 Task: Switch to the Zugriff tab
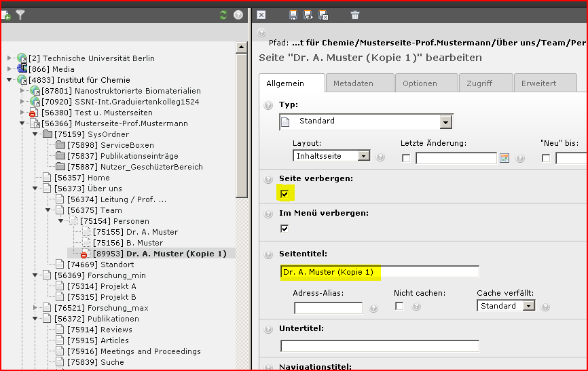(x=479, y=83)
